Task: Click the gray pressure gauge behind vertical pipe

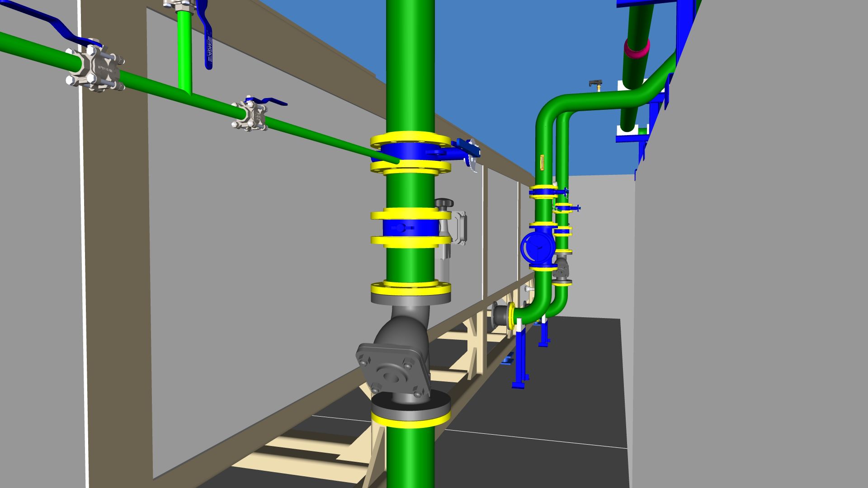Action: point(459,228)
